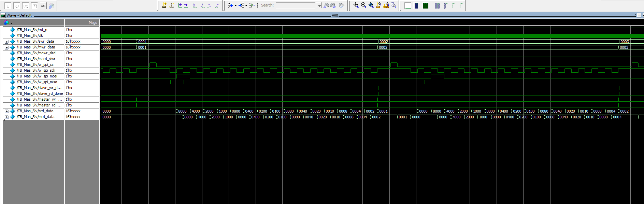Select the /TB_Mas_Slv/master_rd_... signal
644x204 pixels.
click(x=39, y=105)
